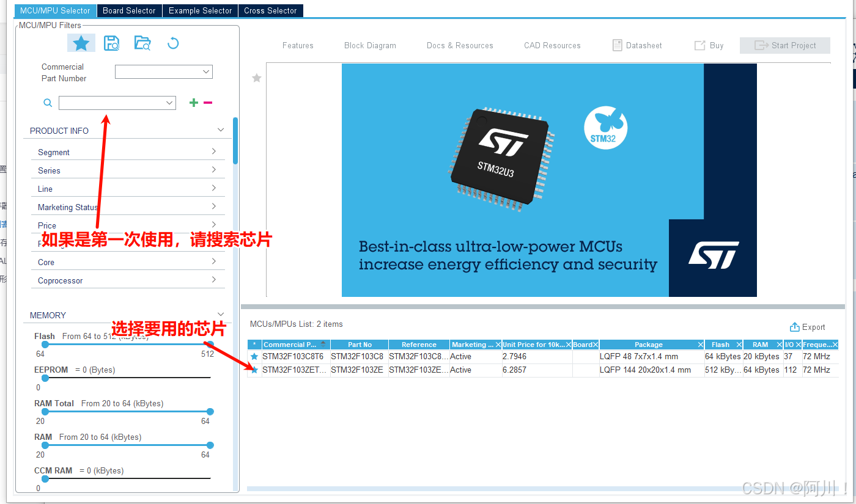
Task: Toggle favorite star for the STM32F103C8T6 row
Action: (254, 356)
